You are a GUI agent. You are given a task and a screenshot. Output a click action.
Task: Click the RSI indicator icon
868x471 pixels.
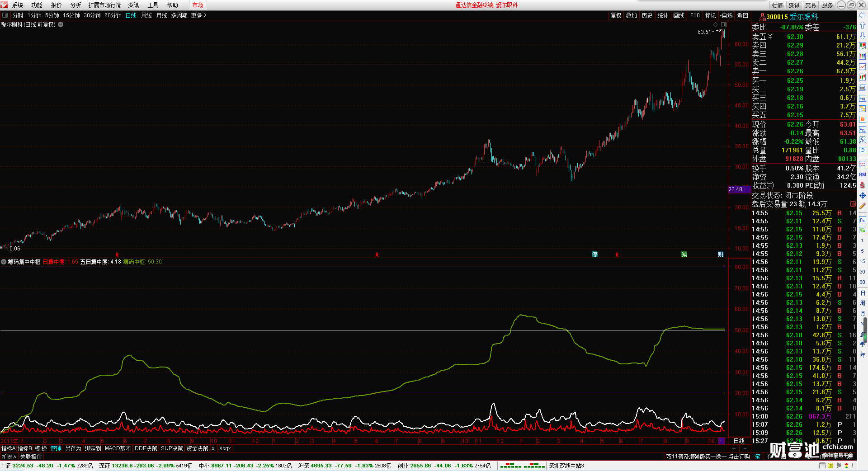pos(863,174)
